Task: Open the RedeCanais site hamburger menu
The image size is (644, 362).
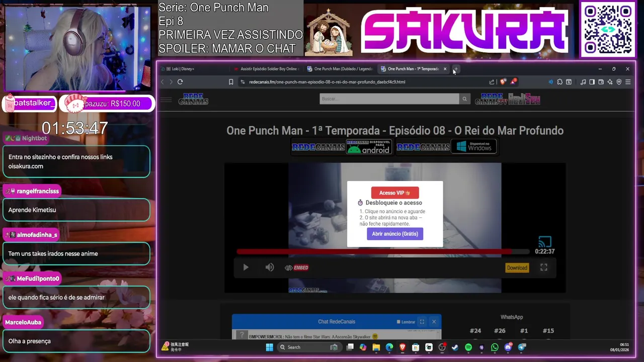Action: [166, 100]
